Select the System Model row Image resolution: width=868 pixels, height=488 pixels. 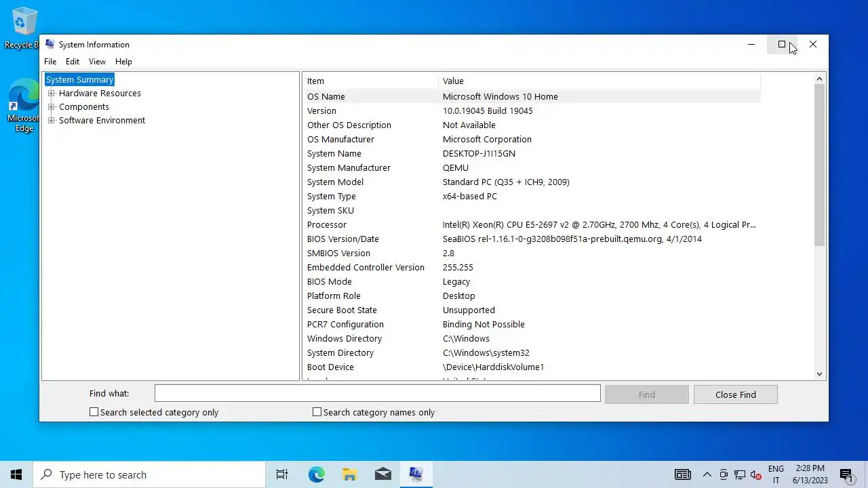[x=532, y=182]
